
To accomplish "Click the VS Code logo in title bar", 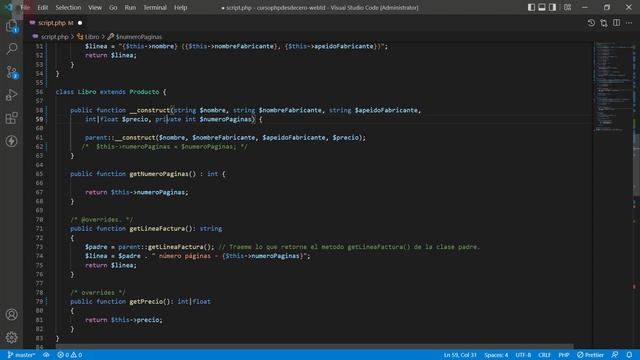I will (9, 7).
